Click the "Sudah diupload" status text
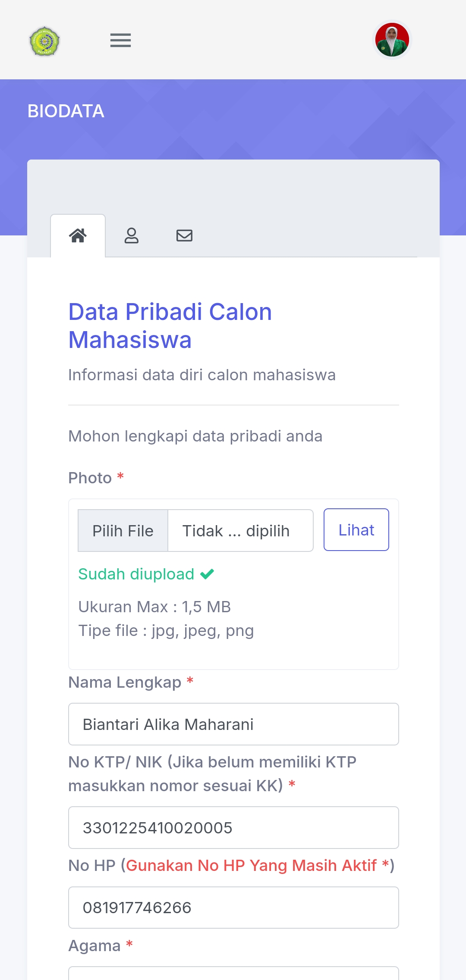466x980 pixels. coord(136,574)
